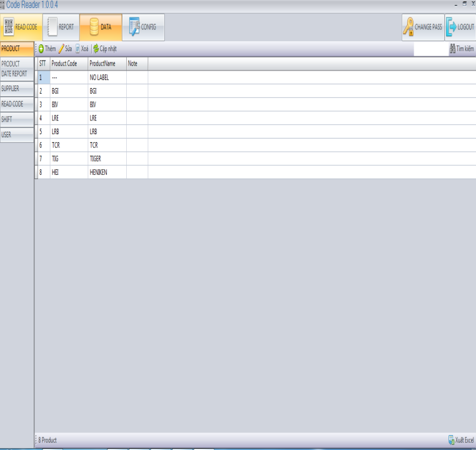The width and height of the screenshot is (476, 450).
Task: Open the CONFIG tab
Action: pyautogui.click(x=144, y=27)
